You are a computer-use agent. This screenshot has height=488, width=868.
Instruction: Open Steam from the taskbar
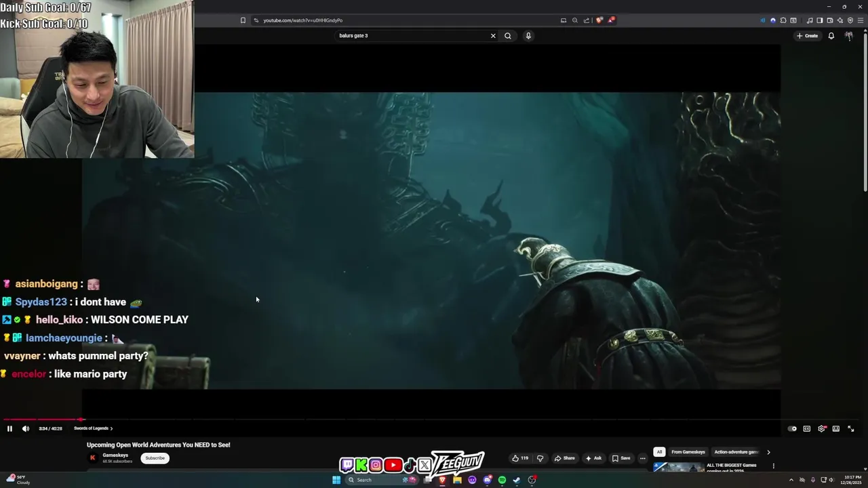point(517,480)
